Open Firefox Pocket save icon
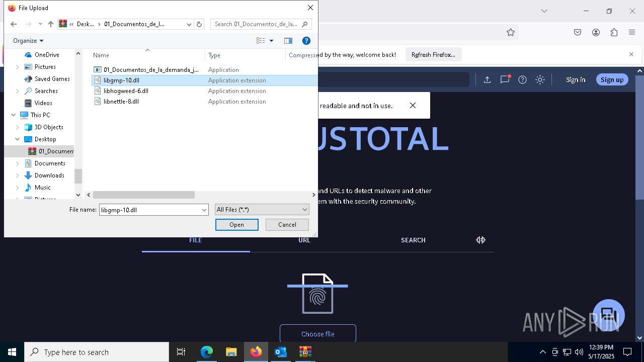The height and width of the screenshot is (362, 644). click(578, 32)
